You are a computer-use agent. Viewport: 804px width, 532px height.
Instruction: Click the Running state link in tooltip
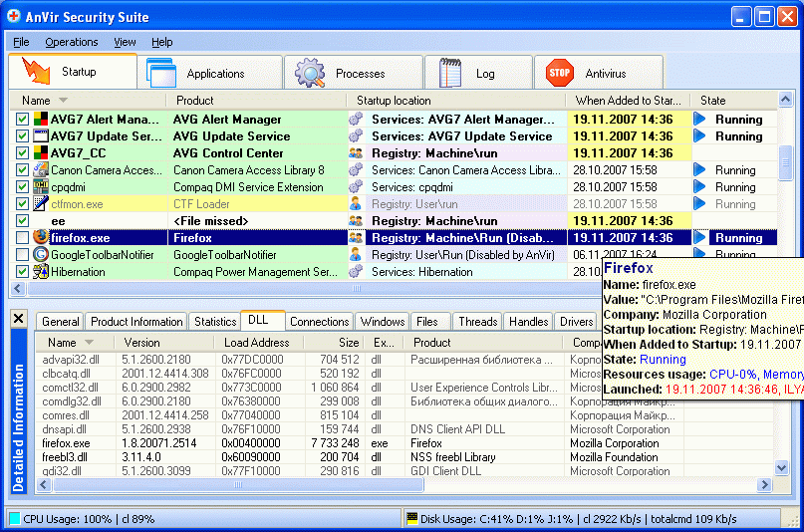click(x=663, y=360)
